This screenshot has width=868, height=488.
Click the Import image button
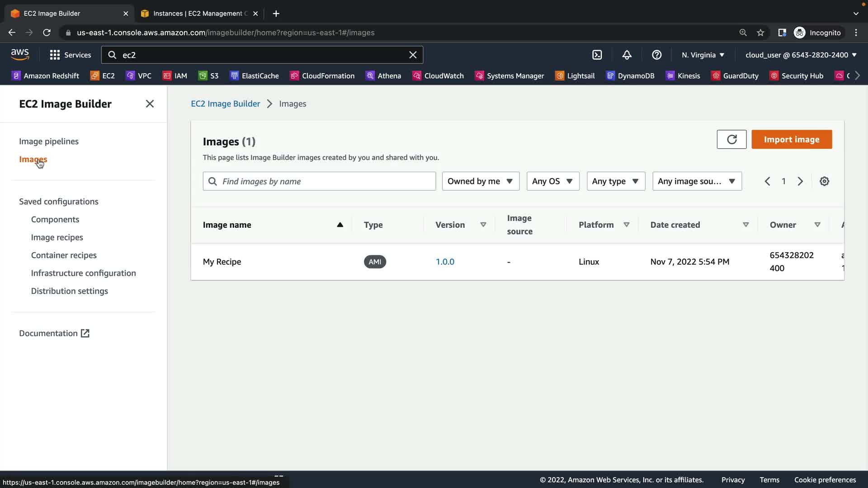(x=791, y=139)
